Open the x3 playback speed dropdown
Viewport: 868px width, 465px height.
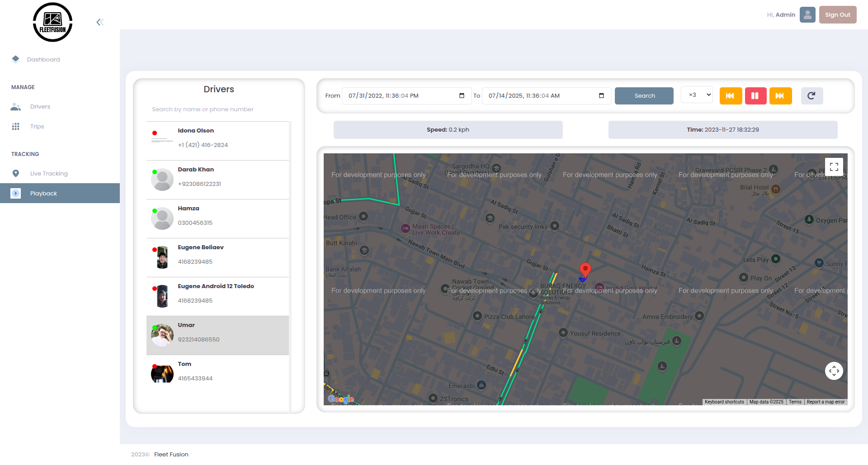[696, 95]
